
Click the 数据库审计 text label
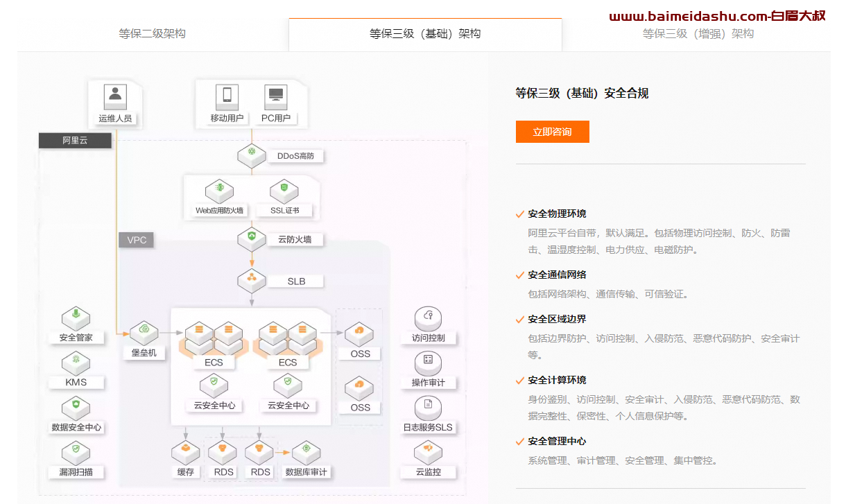pos(307,472)
